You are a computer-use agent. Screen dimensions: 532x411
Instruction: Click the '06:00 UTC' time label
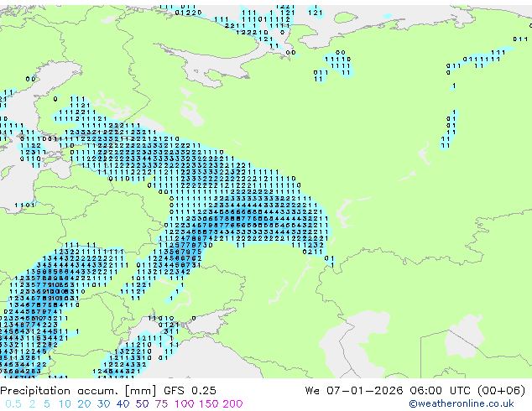[440, 391]
